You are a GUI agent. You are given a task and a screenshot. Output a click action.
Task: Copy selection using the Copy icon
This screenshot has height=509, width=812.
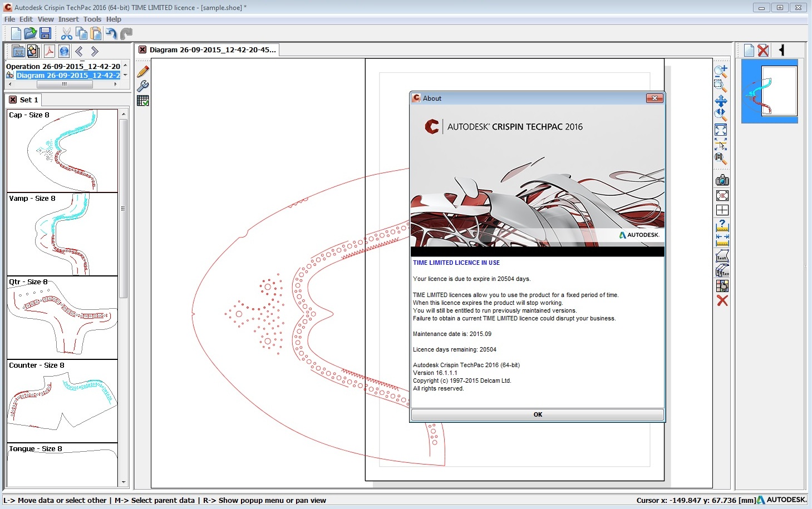81,33
